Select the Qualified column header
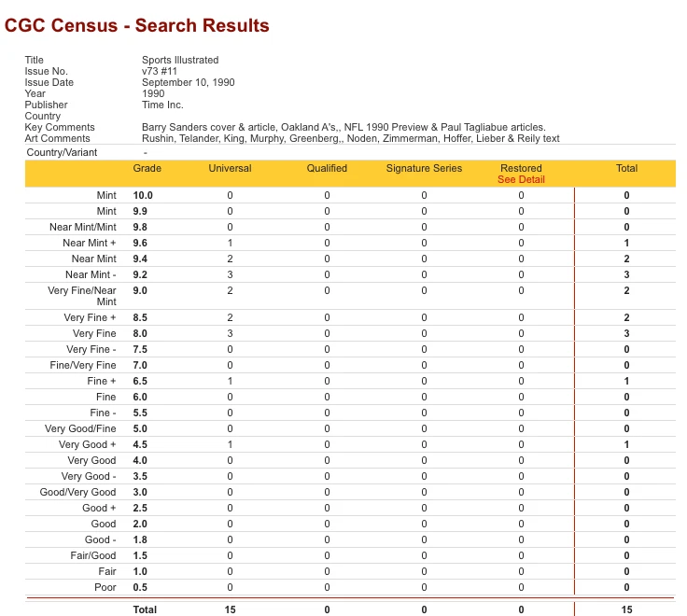Viewport: 687px width, 616px height. pos(327,168)
